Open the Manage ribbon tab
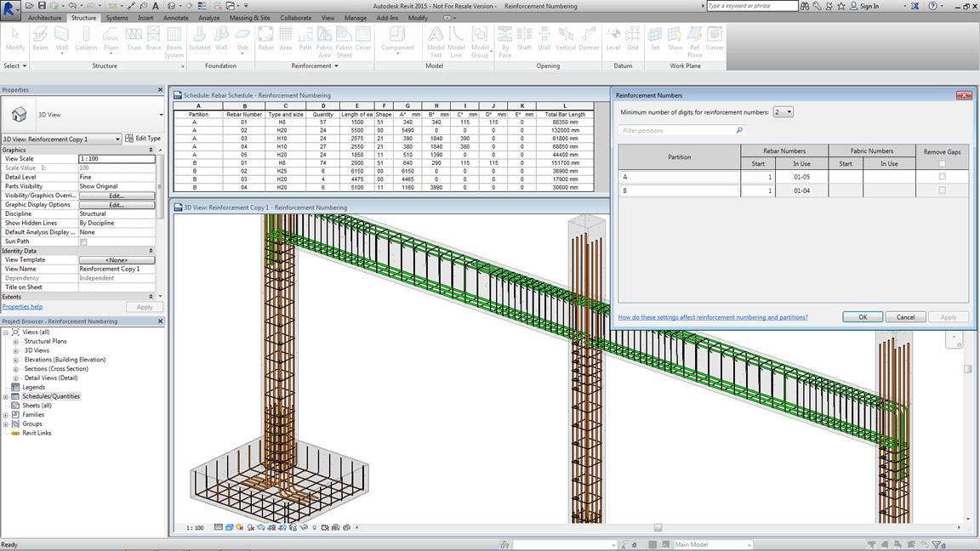Screen dimensions: 980x551 click(x=356, y=18)
